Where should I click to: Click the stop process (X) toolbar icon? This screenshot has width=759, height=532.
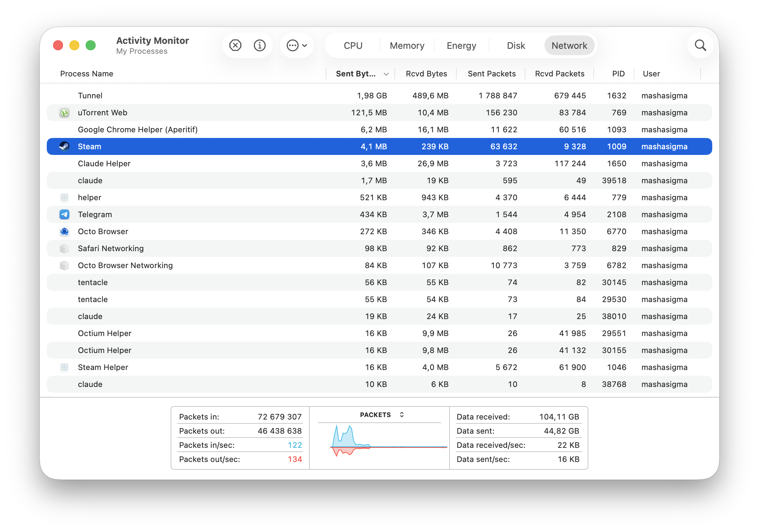[235, 45]
